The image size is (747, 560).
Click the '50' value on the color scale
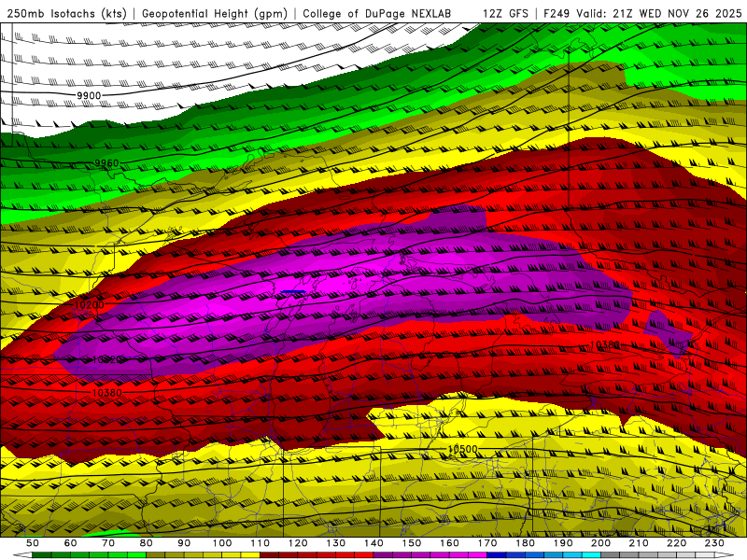tap(33, 543)
